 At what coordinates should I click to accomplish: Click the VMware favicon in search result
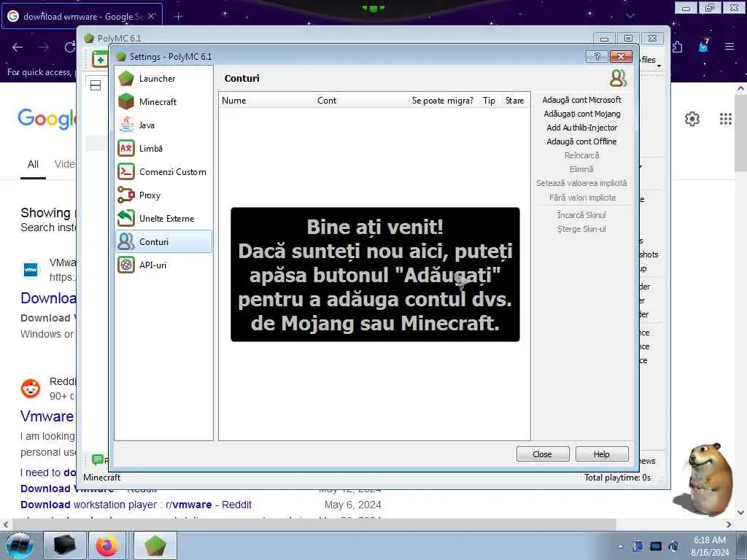click(x=31, y=270)
